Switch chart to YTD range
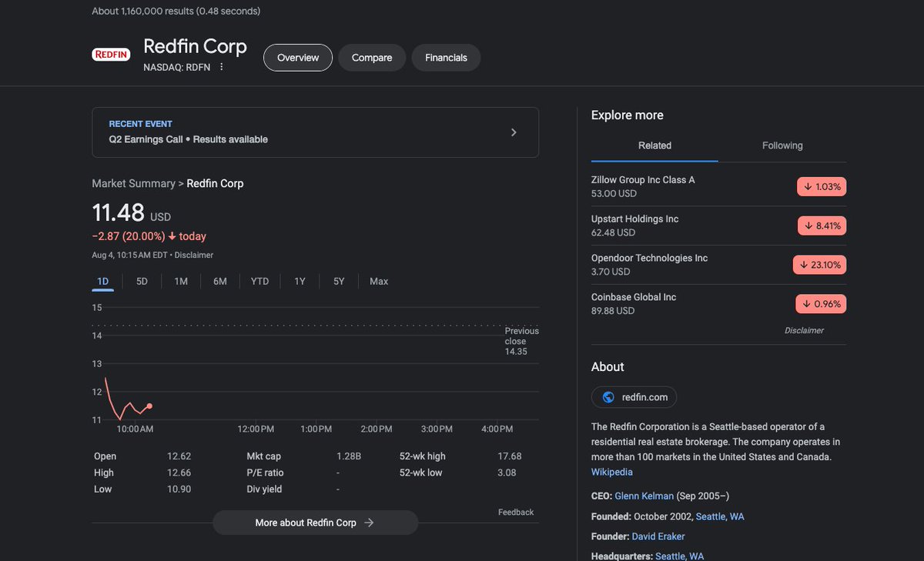924x561 pixels. (259, 282)
